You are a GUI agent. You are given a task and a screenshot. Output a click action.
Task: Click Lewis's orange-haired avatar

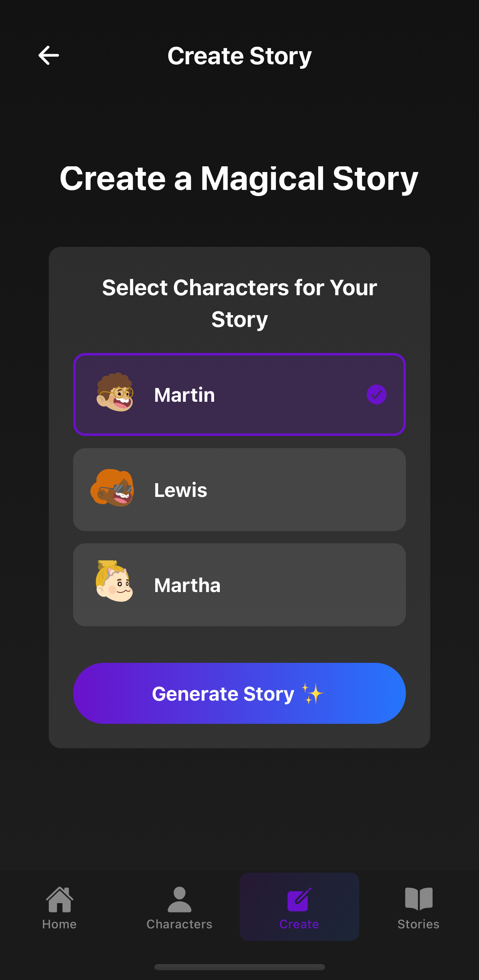point(113,488)
